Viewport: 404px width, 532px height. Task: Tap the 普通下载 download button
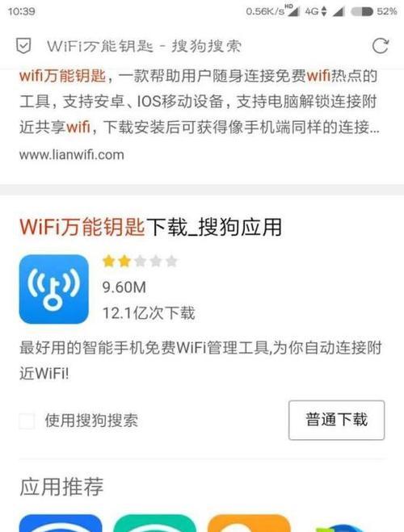pyautogui.click(x=336, y=420)
